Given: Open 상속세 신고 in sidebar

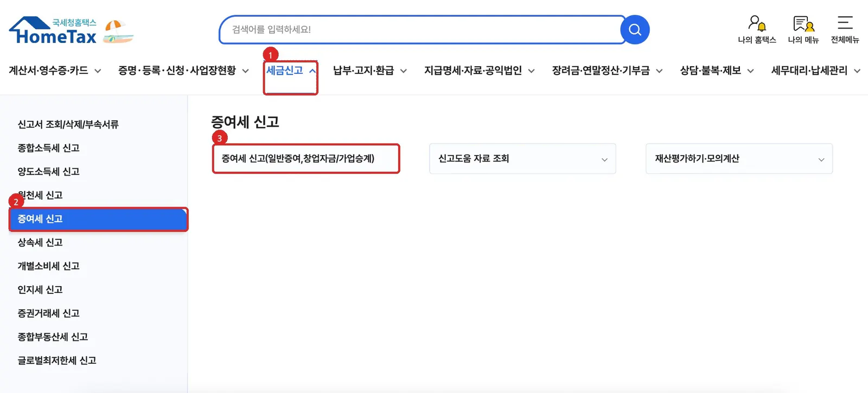Looking at the screenshot, I should pos(40,242).
